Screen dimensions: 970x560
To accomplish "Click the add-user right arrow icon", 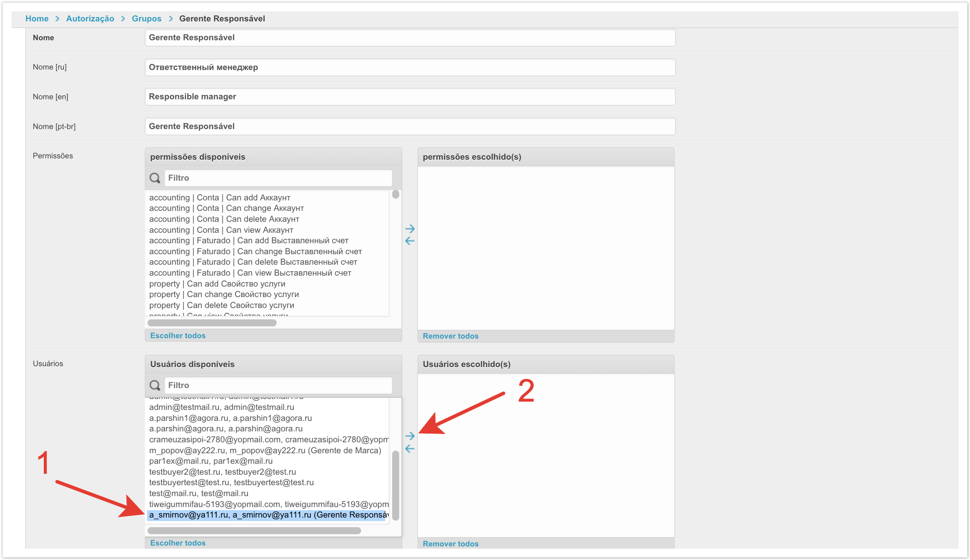I will tap(410, 436).
